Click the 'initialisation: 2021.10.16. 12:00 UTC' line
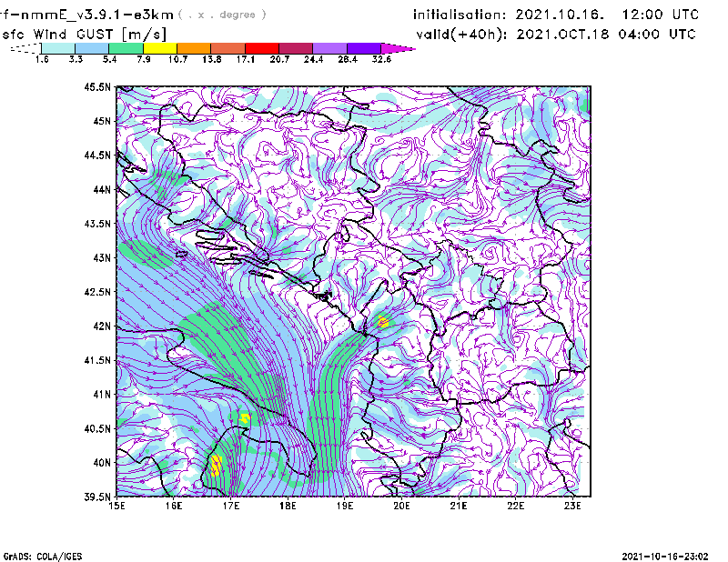 pos(556,15)
